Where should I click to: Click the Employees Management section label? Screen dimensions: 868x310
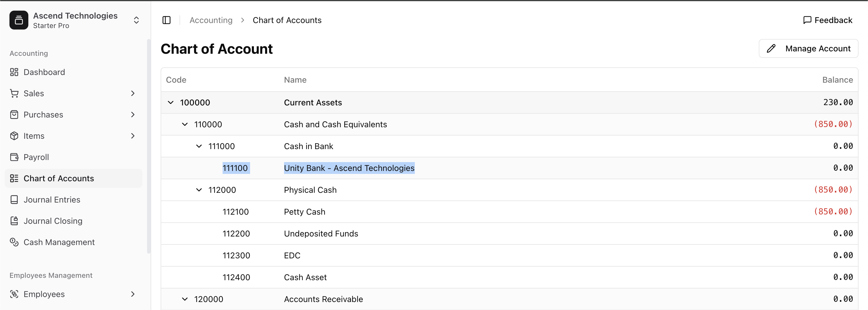pyautogui.click(x=51, y=275)
